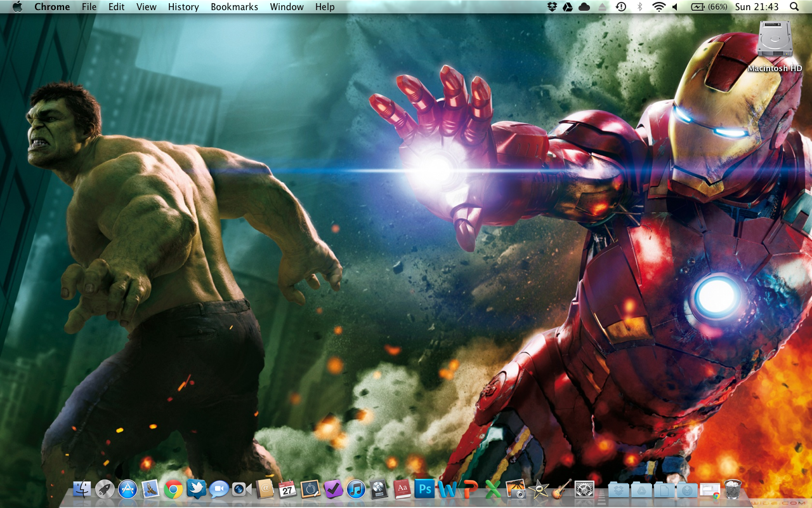812x508 pixels.
Task: Open the Disk Utility drive icon in Dock
Action: (x=379, y=489)
